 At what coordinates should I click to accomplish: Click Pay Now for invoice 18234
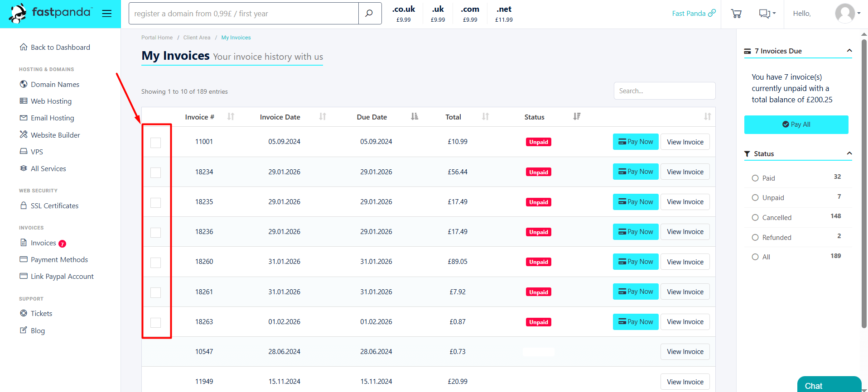(x=635, y=172)
